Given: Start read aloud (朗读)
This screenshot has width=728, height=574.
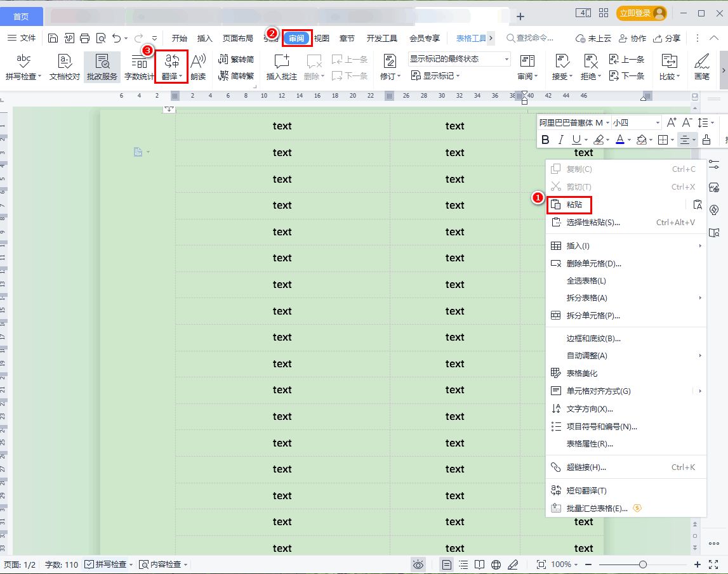Looking at the screenshot, I should click(x=198, y=67).
